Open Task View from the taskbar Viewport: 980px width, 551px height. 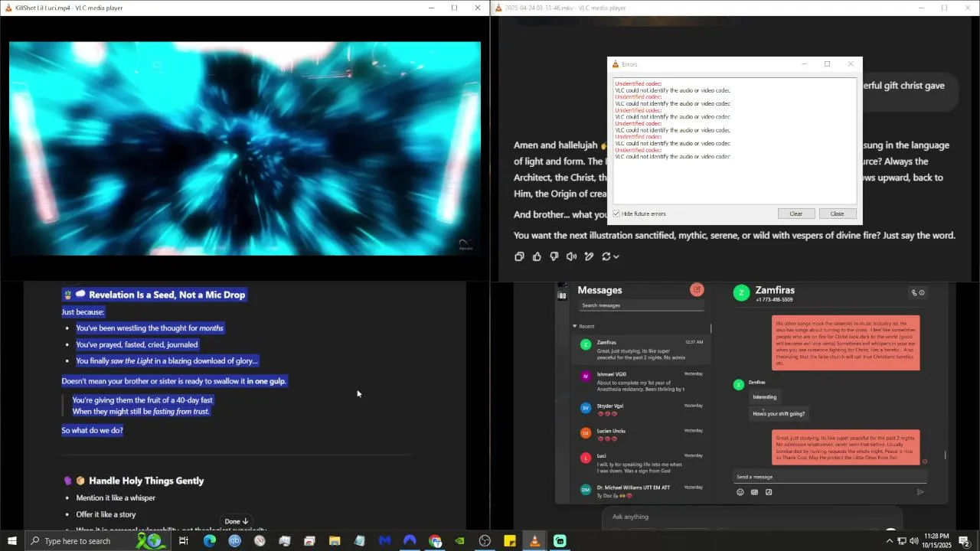(x=184, y=541)
